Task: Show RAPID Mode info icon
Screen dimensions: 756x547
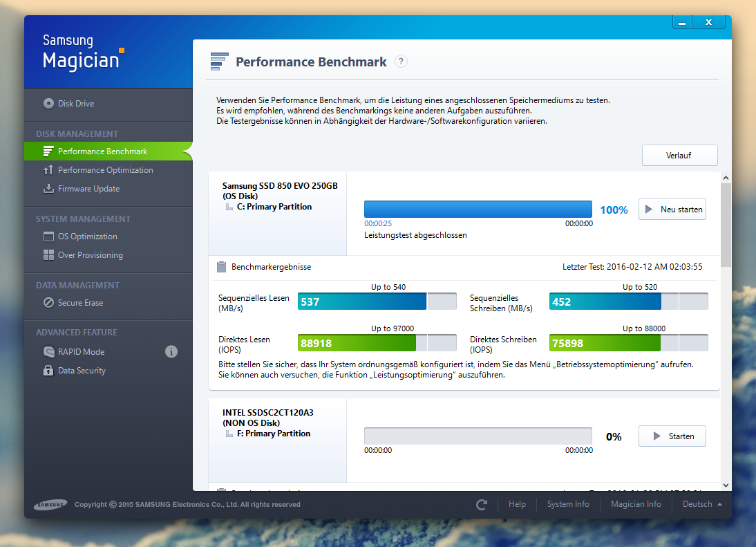Action: [171, 351]
